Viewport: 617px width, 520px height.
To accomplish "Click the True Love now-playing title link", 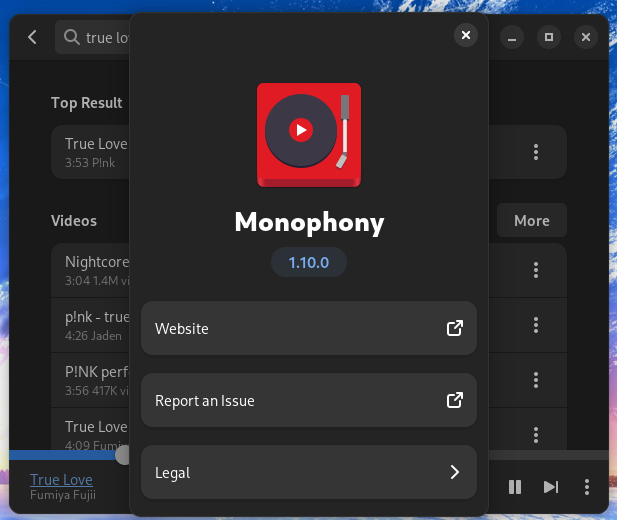I will coord(61,479).
